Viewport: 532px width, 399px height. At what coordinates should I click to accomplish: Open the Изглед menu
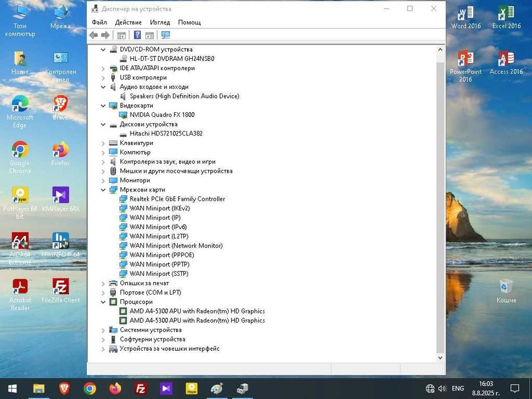pos(160,22)
